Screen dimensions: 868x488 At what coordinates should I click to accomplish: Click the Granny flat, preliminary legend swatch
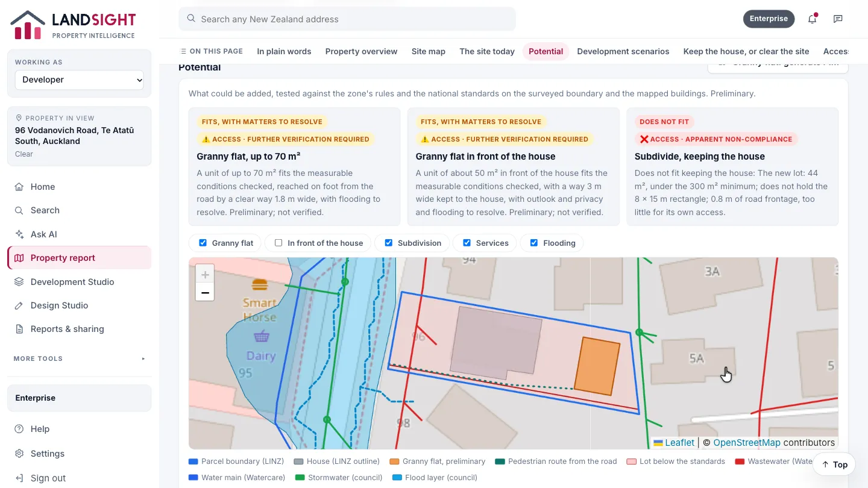point(395,461)
